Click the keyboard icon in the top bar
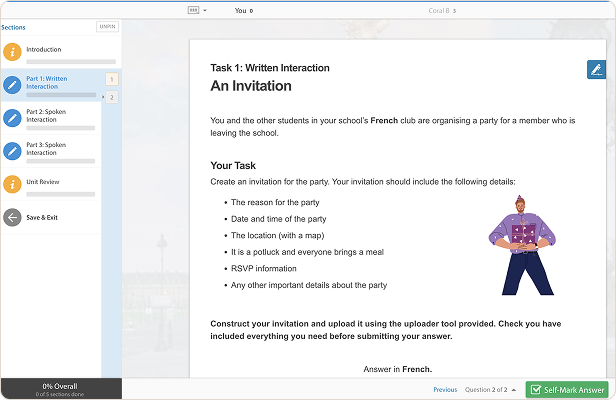616x400 pixels. (x=193, y=10)
